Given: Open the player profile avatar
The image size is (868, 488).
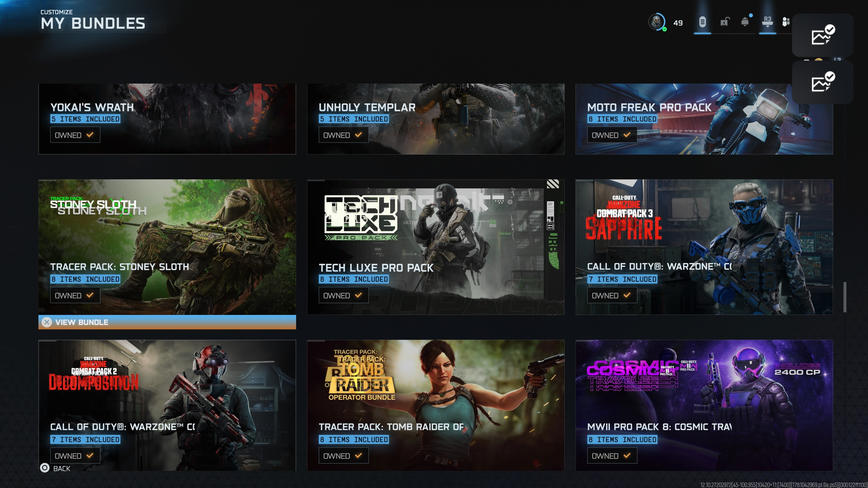Looking at the screenshot, I should (657, 22).
